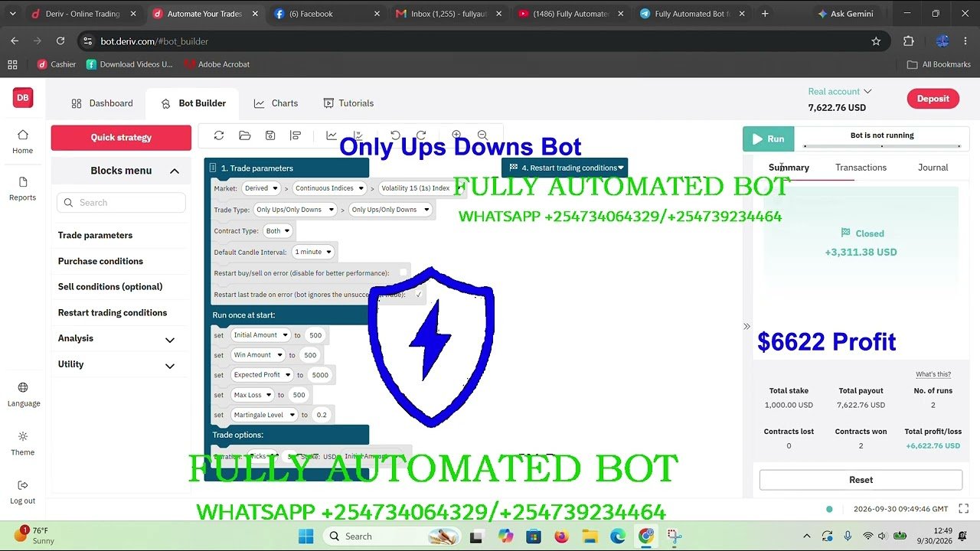Screen dimensions: 980x551
Task: Click the undo icon in toolbar
Action: click(395, 135)
